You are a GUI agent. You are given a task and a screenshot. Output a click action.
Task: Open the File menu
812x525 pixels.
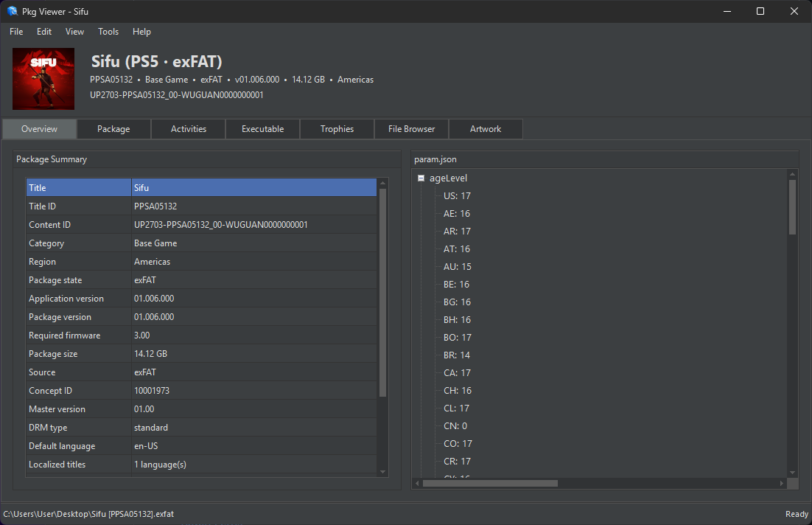click(16, 32)
